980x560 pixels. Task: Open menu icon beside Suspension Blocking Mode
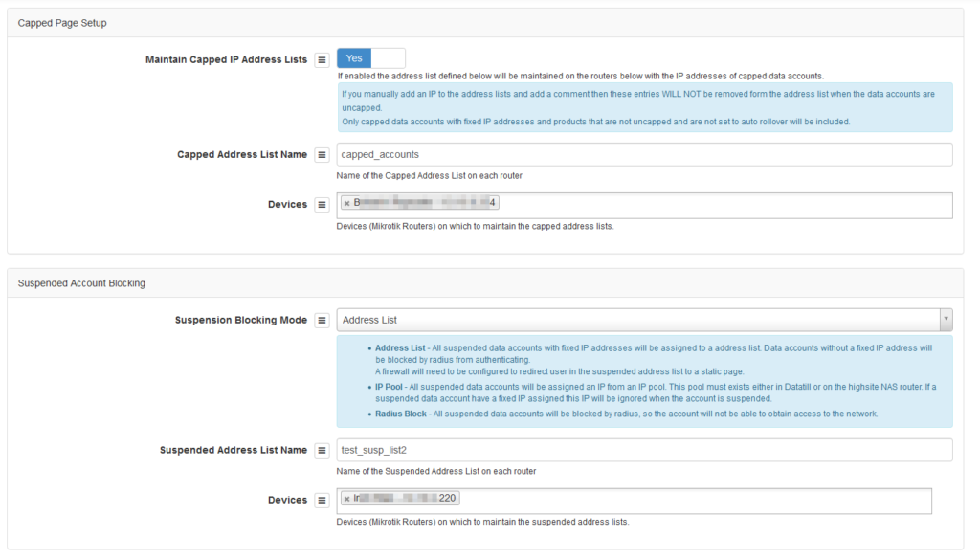point(322,320)
